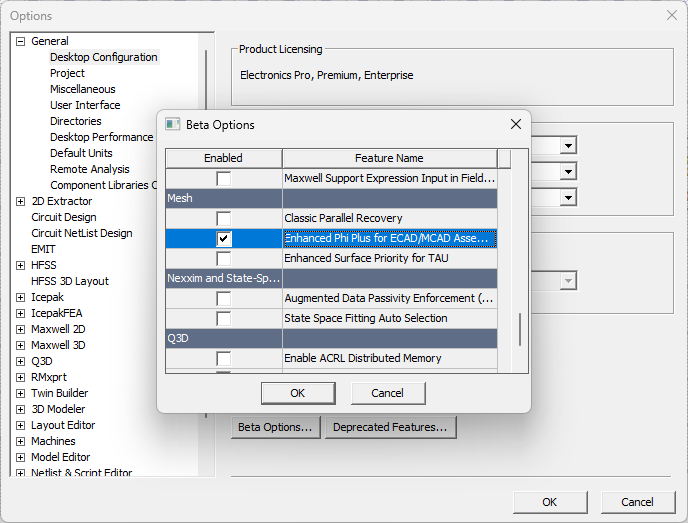Expand the Maxwell 2D node

pyautogui.click(x=20, y=330)
